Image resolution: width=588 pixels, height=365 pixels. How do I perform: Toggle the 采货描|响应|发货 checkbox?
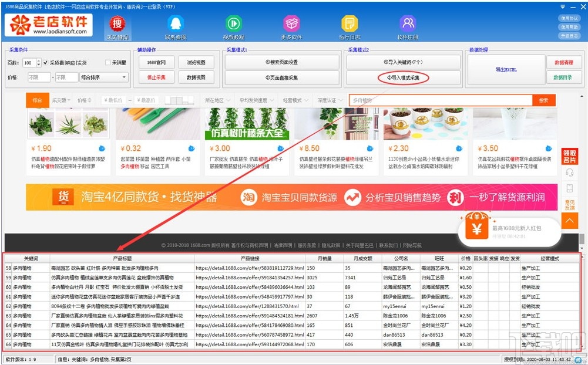coord(45,62)
